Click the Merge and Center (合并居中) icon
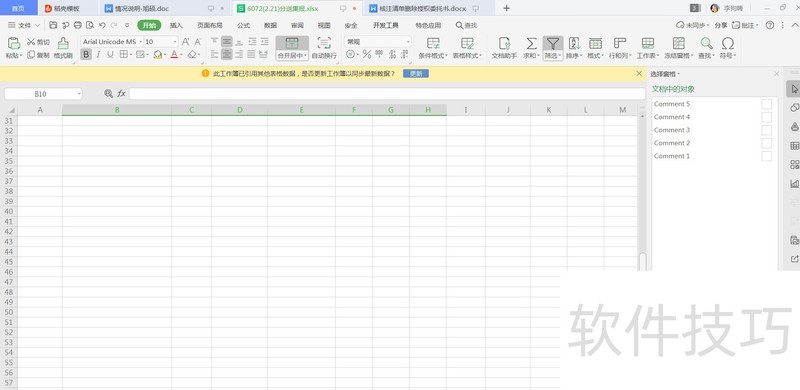The image size is (800, 390). coord(292,43)
